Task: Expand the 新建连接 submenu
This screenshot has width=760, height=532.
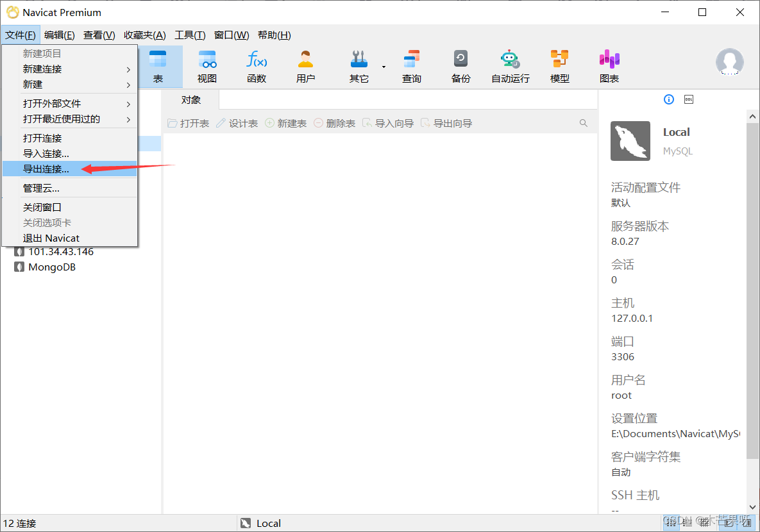Action: click(x=70, y=69)
